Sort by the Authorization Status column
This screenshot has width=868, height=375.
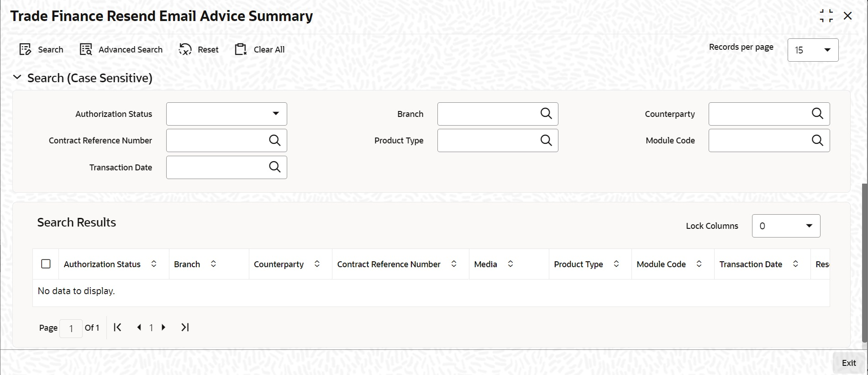tap(154, 264)
